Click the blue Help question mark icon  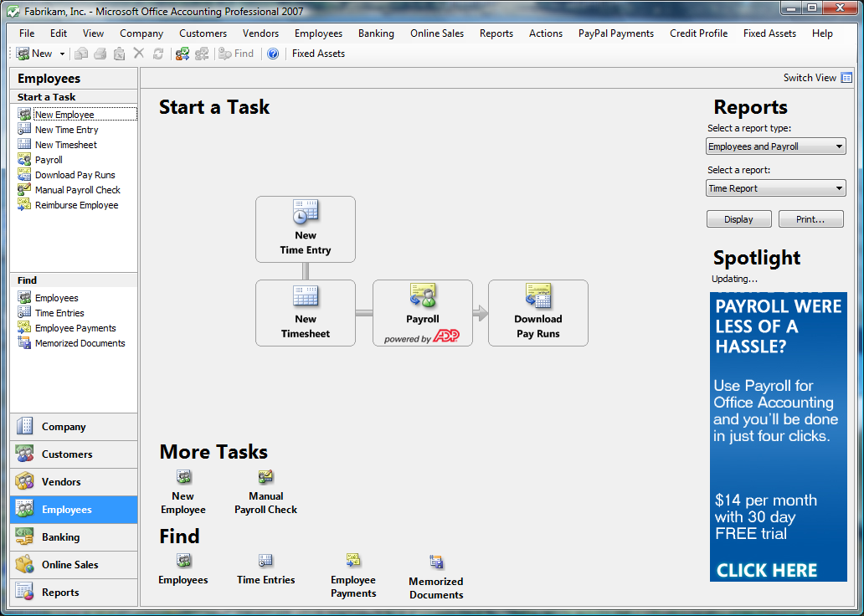273,54
